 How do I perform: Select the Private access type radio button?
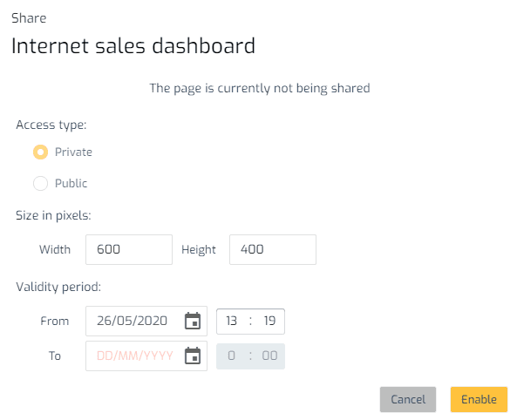[x=41, y=152]
